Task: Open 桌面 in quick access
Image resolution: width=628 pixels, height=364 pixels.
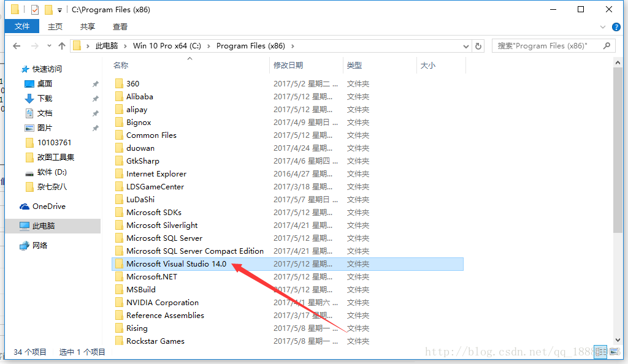Action: tap(45, 83)
